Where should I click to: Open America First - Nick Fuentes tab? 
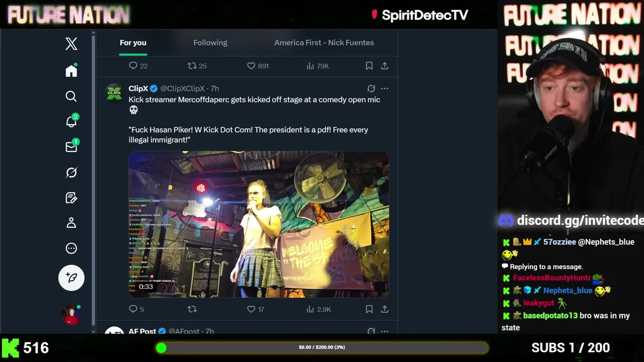(x=324, y=43)
